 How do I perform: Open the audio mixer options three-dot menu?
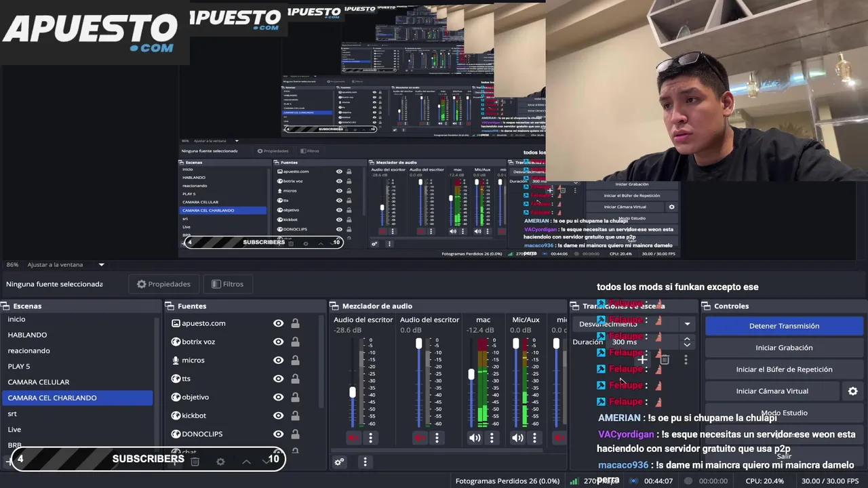coord(365,462)
